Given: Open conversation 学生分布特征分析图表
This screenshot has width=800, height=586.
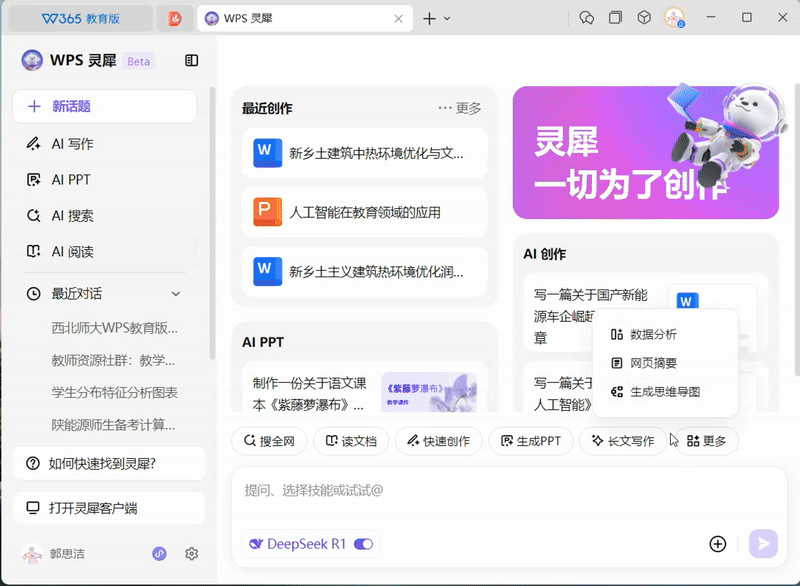Looking at the screenshot, I should [114, 392].
